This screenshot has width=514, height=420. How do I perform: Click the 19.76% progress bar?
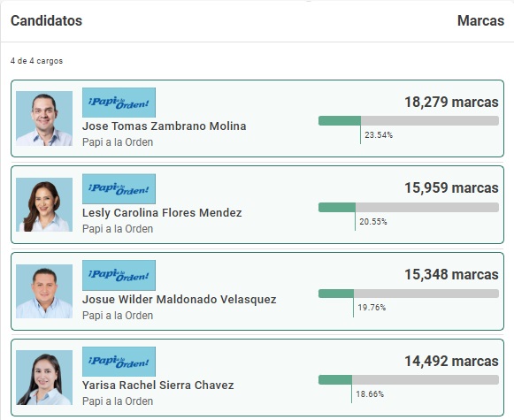[409, 294]
